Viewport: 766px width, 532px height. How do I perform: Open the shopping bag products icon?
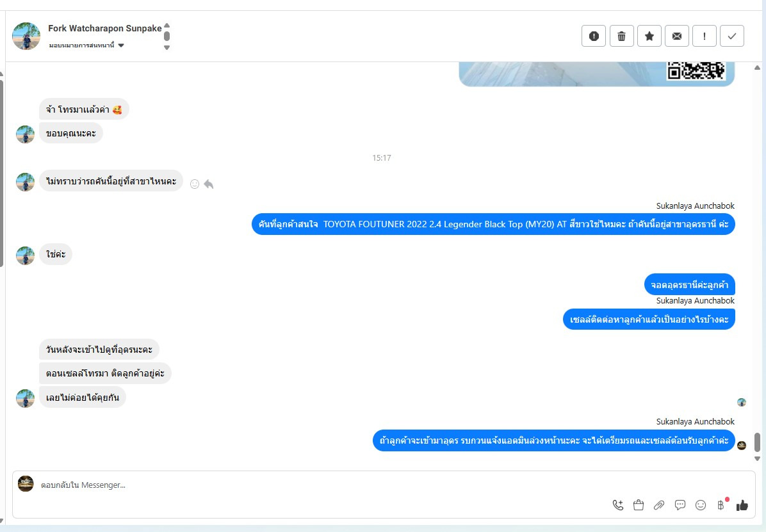[x=639, y=505]
